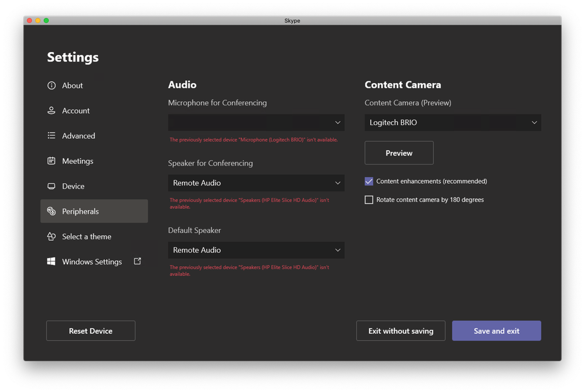
Task: Click the Settings title
Action: (73, 57)
